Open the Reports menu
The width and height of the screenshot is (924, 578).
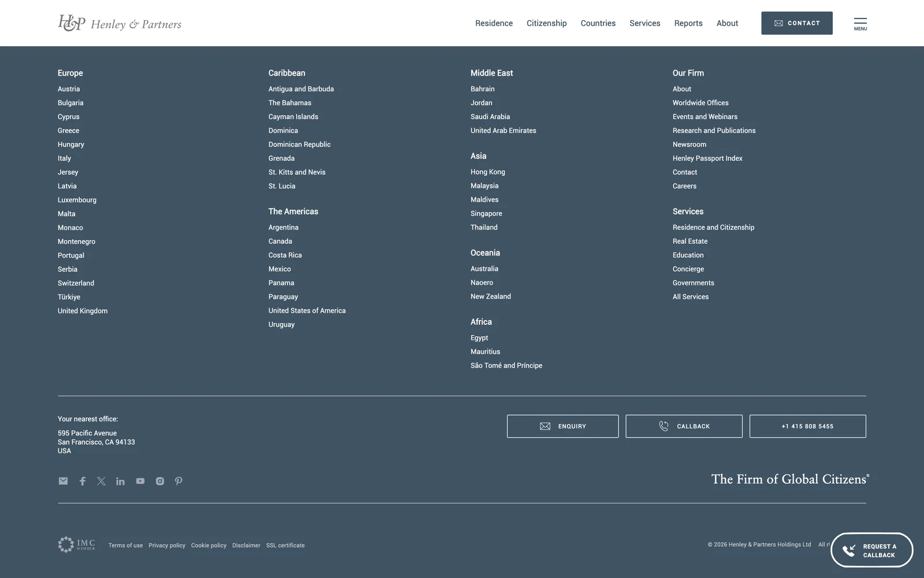(x=688, y=23)
